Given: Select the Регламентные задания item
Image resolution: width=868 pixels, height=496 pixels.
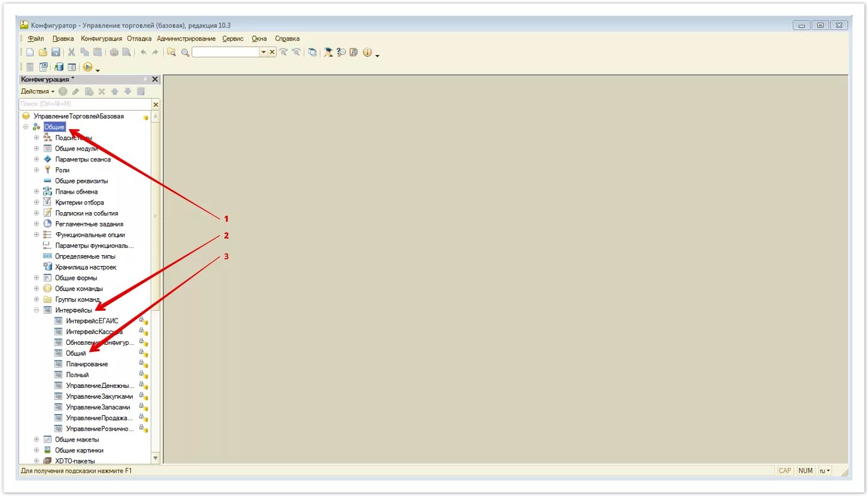Looking at the screenshot, I should pos(89,224).
